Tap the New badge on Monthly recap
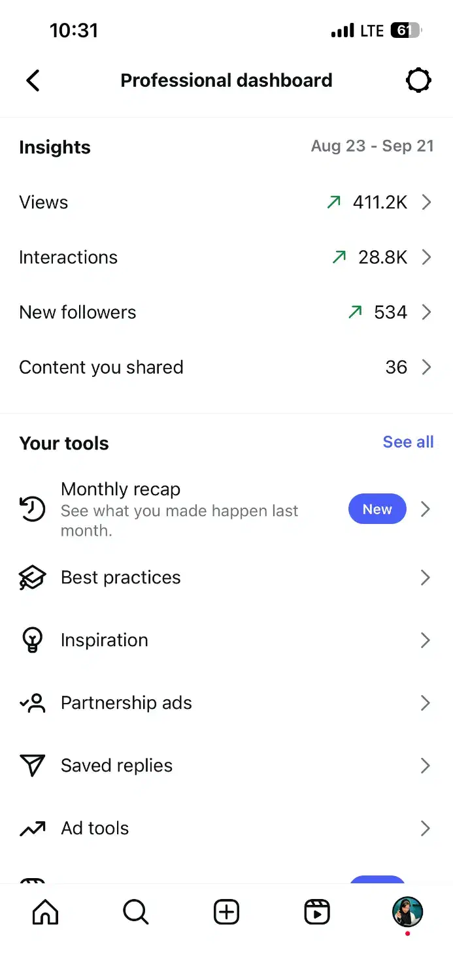The image size is (453, 980). coord(377,509)
